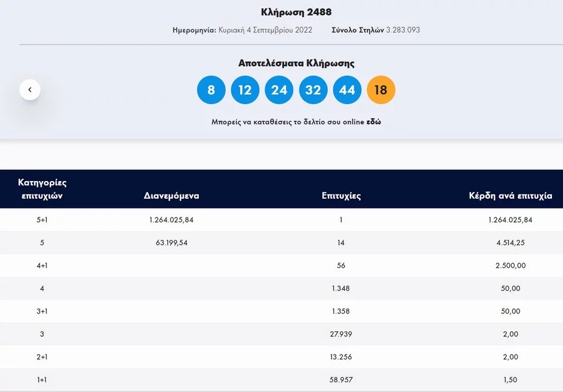Click 'Κατηγορίες επιτυχιών' column header
The image size is (563, 392).
pos(42,189)
